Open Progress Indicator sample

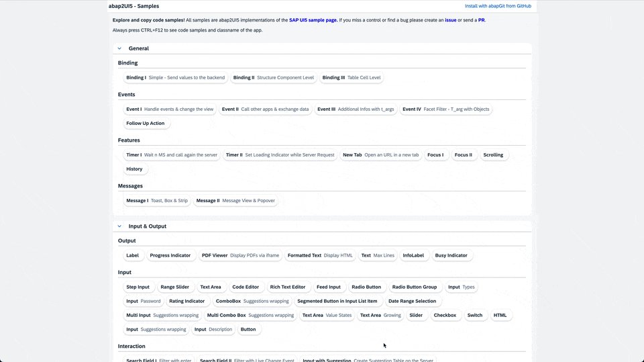point(170,255)
